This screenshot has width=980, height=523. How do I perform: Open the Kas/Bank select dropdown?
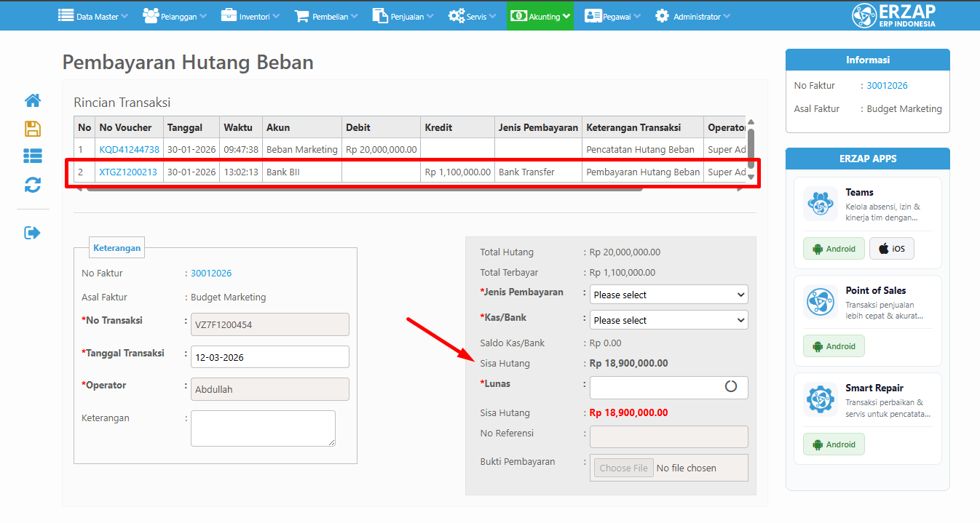(x=668, y=320)
